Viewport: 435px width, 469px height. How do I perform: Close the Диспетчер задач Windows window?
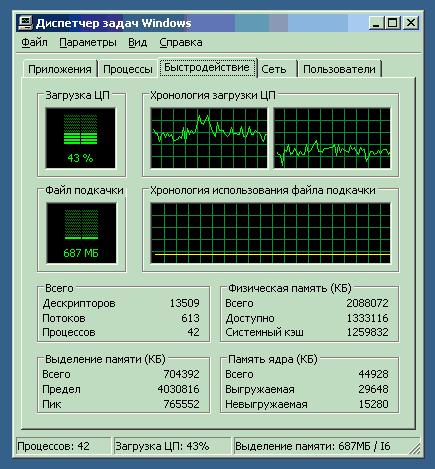[x=411, y=23]
